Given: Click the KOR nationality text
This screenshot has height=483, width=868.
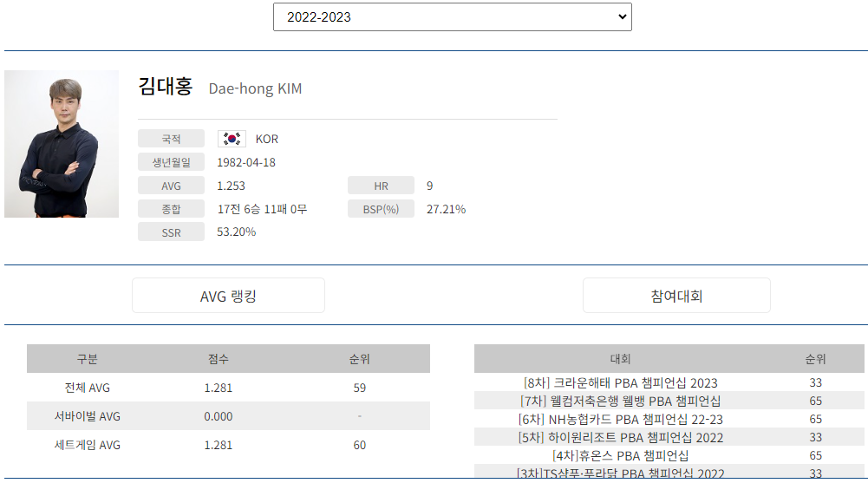Looking at the screenshot, I should pyautogui.click(x=267, y=139).
